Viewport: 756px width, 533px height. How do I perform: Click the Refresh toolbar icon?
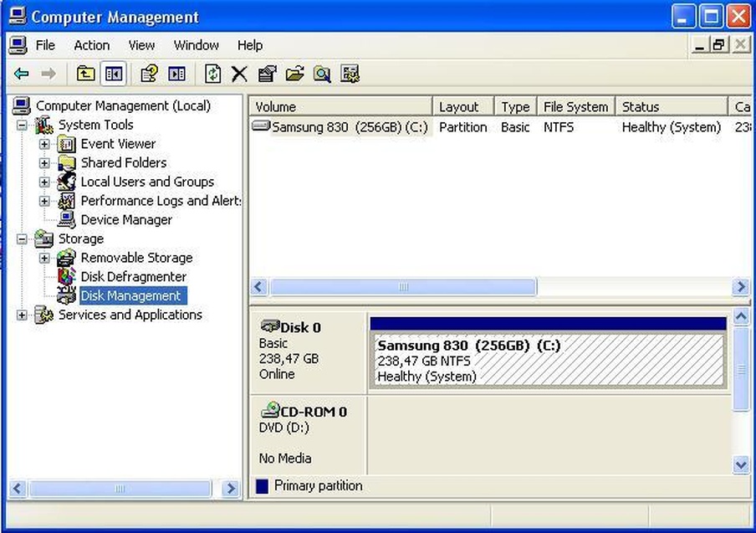pyautogui.click(x=212, y=74)
